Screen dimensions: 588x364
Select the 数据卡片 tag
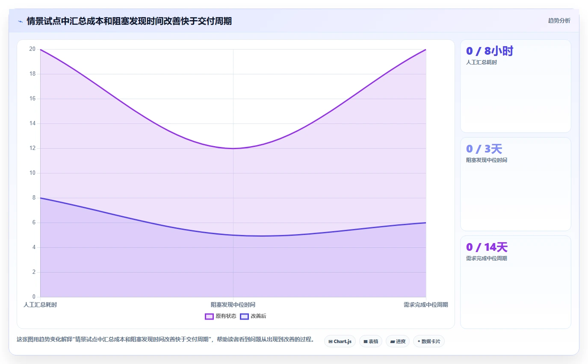coord(428,341)
